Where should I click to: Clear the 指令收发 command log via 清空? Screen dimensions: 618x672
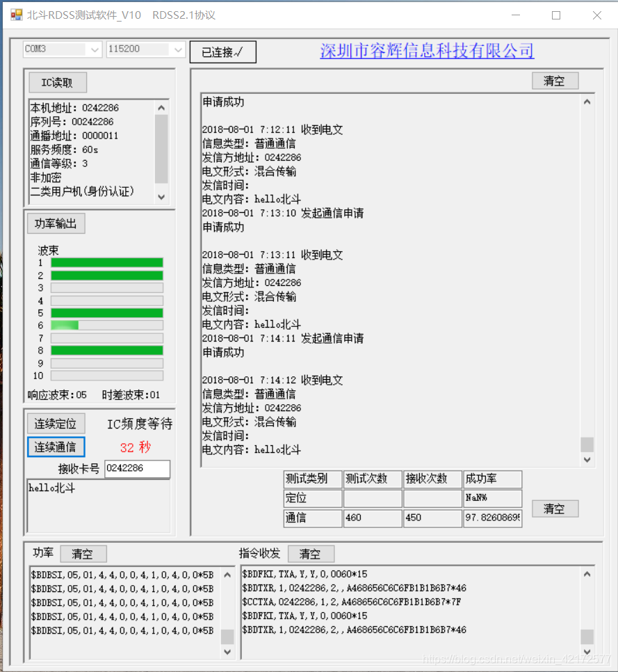coord(311,554)
